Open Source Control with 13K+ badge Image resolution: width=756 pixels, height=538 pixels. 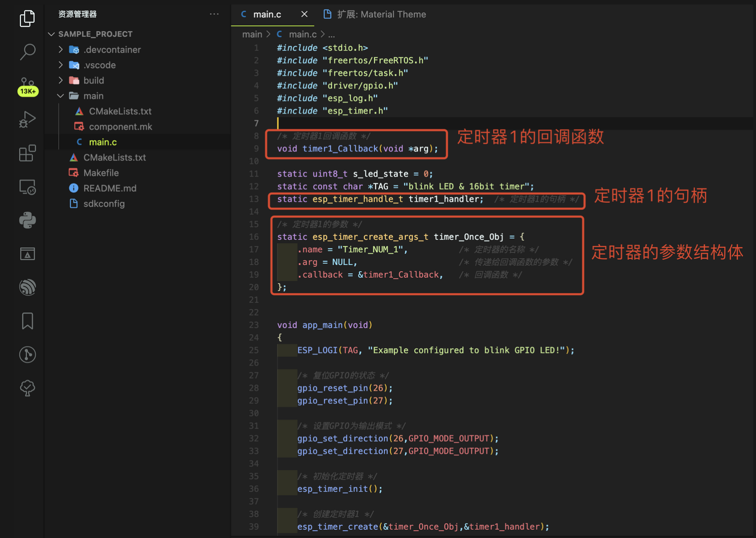tap(27, 86)
